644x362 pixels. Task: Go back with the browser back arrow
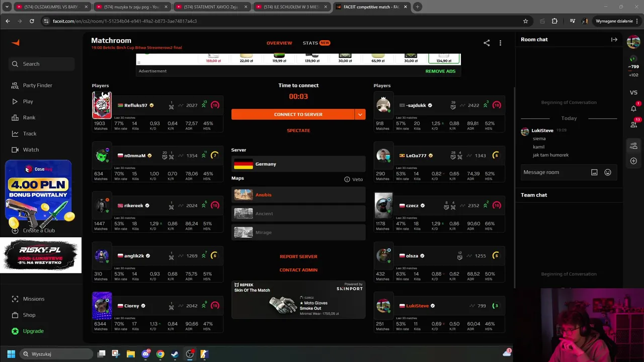pos(8,21)
